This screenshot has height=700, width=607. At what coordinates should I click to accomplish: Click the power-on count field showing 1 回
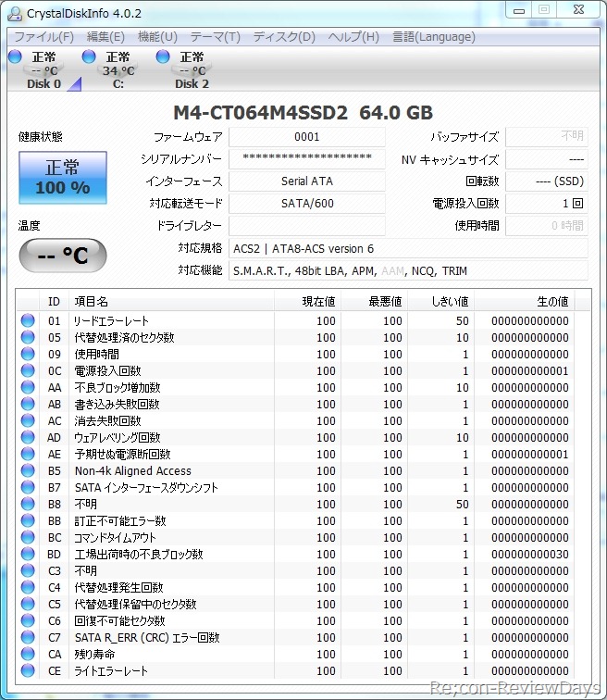click(x=546, y=204)
